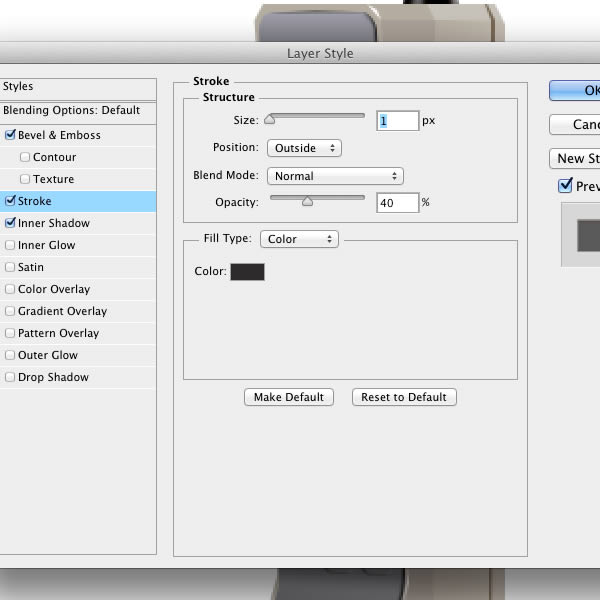
Task: Click the Size px input field
Action: (398, 121)
